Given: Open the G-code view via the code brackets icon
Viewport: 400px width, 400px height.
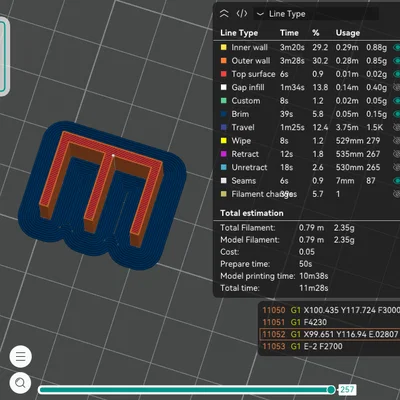Looking at the screenshot, I should pos(242,14).
